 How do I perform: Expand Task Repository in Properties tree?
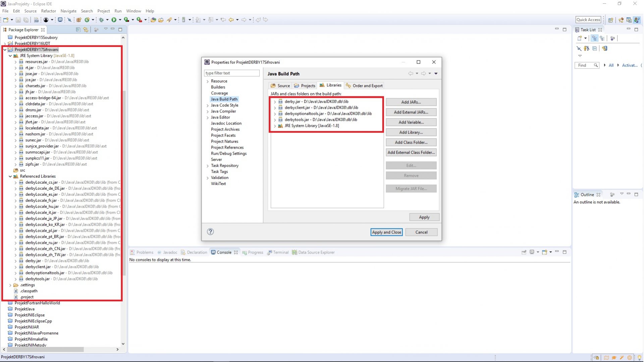(208, 166)
